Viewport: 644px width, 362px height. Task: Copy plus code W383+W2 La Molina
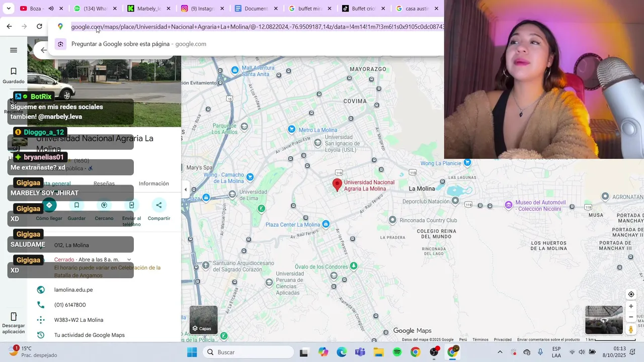[78, 320]
